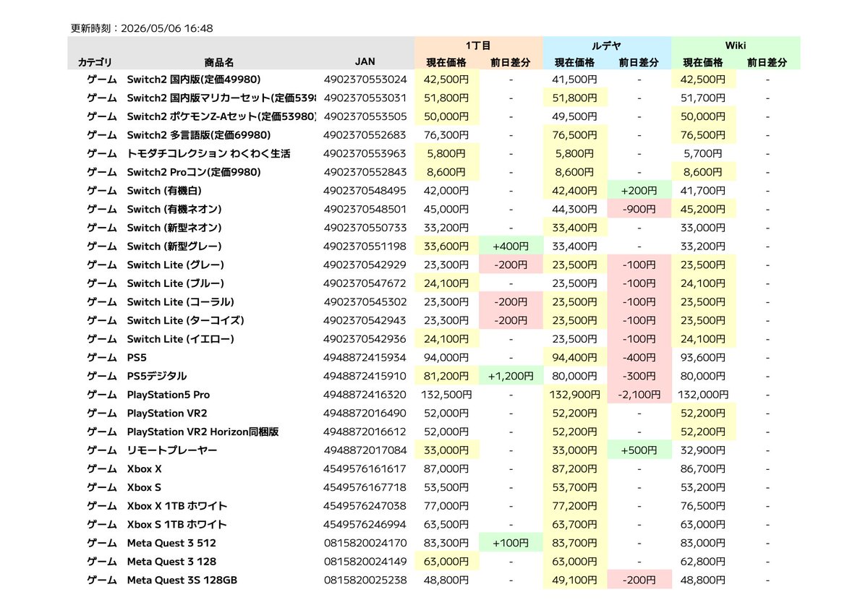This screenshot has height=613, width=868.
Task: Click 49,100円 ルデヤ price for Meta Quest 3S
Action: pyautogui.click(x=576, y=580)
